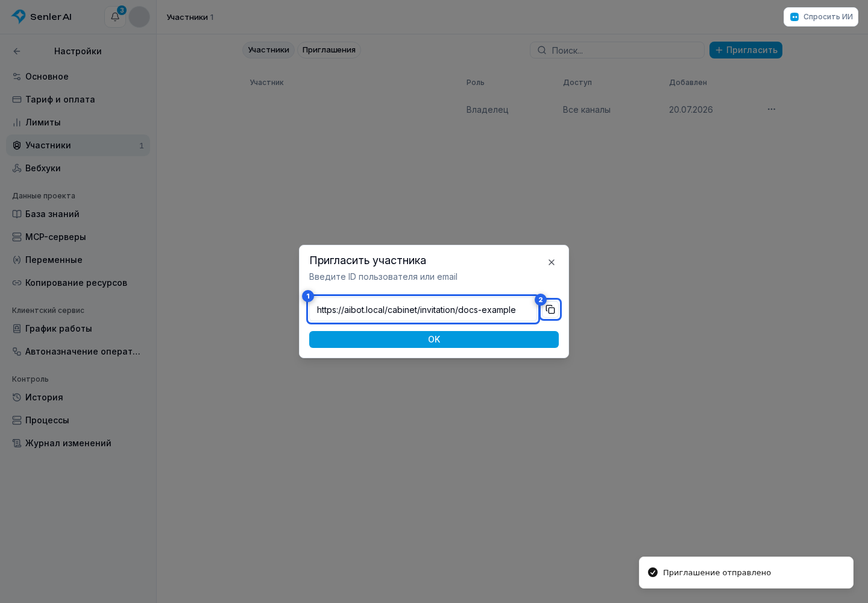Open the user avatar menu
Viewport: 868px width, 603px height.
139,17
